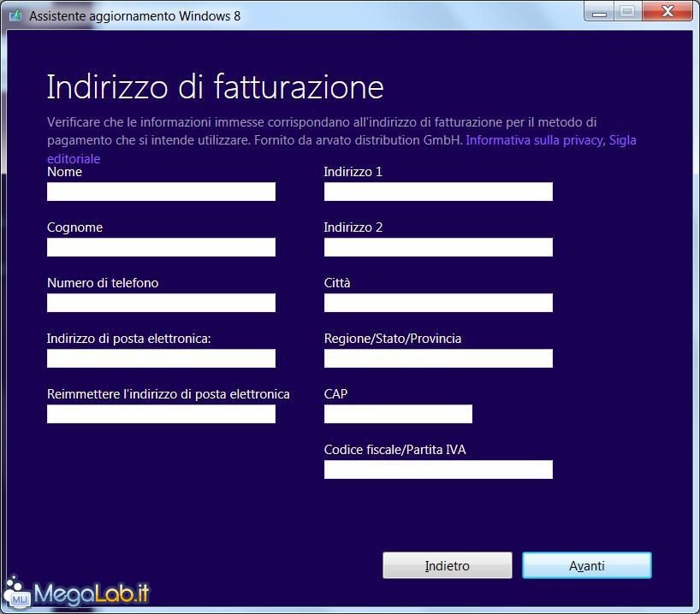Screen dimensions: 700x614
Task: Minimize the Assistente aggiornamento window
Action: point(599,12)
